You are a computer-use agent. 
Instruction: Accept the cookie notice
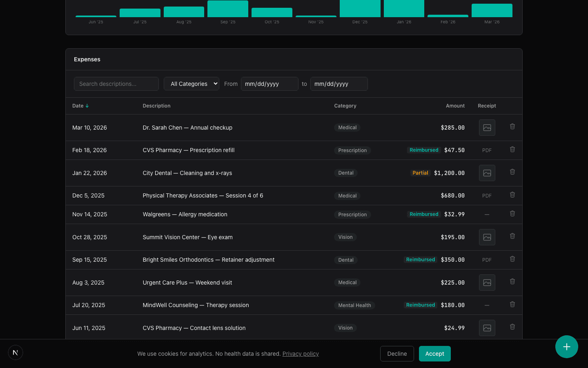click(x=434, y=354)
